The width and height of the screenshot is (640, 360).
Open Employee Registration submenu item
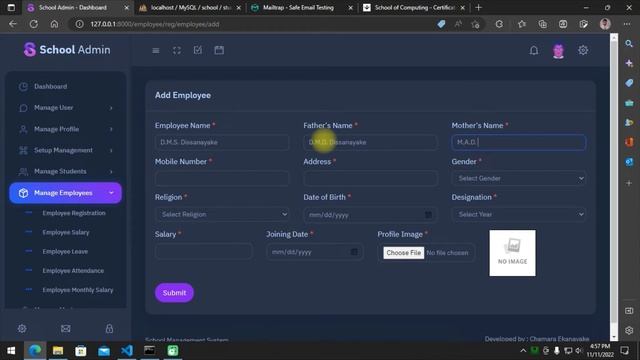(x=74, y=213)
